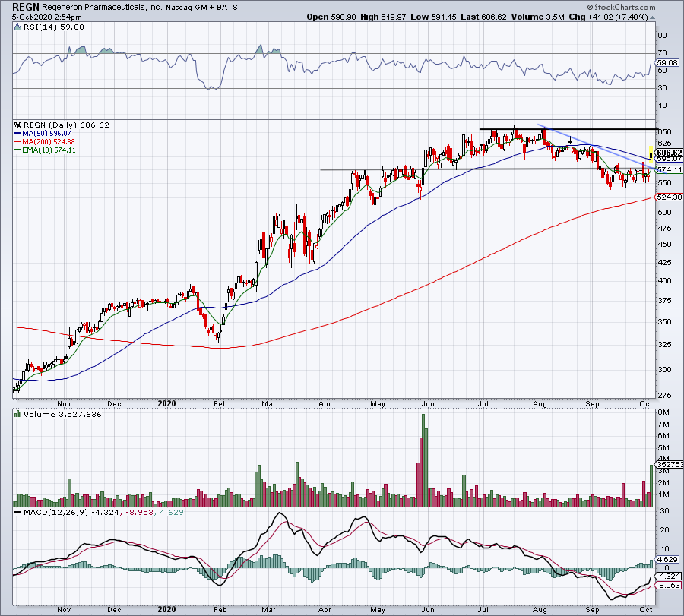Click the Open 598.90 header value
This screenshot has height=616, width=684.
click(x=331, y=17)
